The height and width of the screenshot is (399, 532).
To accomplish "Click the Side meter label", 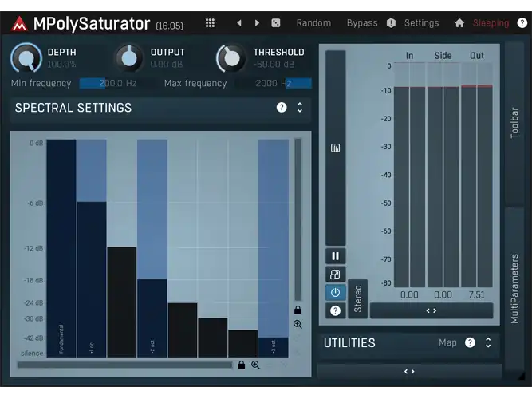I will pos(443,55).
